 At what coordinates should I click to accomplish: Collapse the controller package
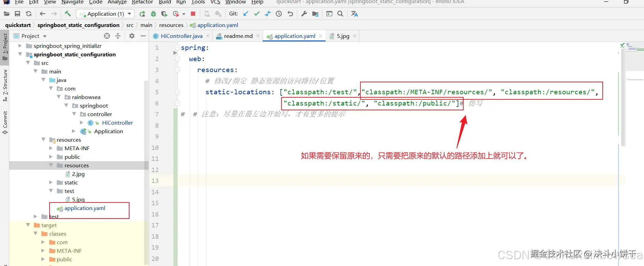[74, 114]
